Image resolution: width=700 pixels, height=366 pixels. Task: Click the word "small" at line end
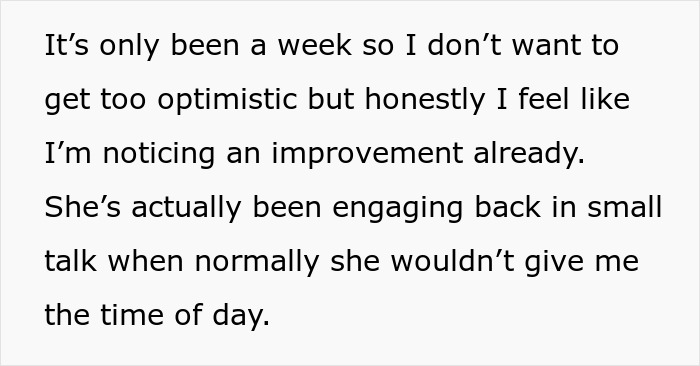click(x=624, y=207)
